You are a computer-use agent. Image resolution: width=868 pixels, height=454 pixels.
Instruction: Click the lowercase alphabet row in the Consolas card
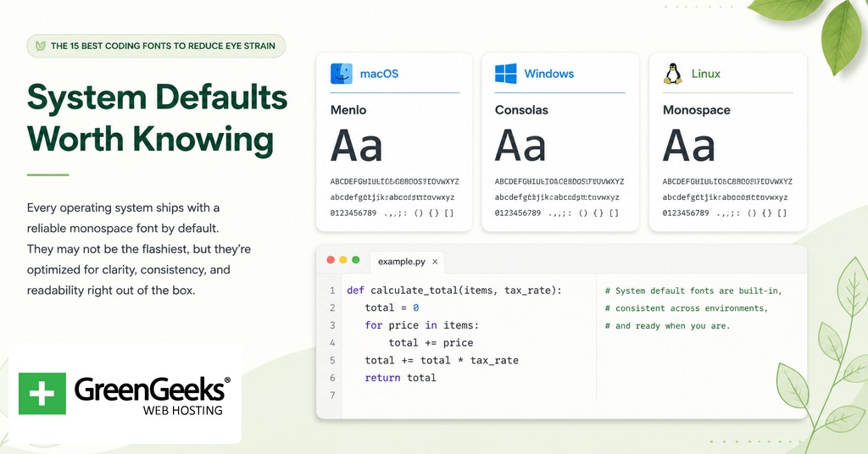tap(557, 197)
